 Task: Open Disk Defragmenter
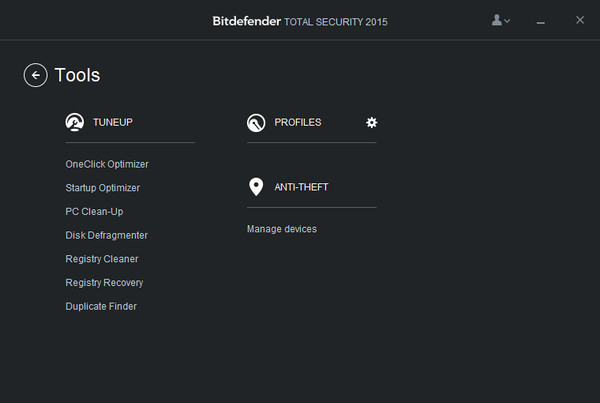click(107, 236)
